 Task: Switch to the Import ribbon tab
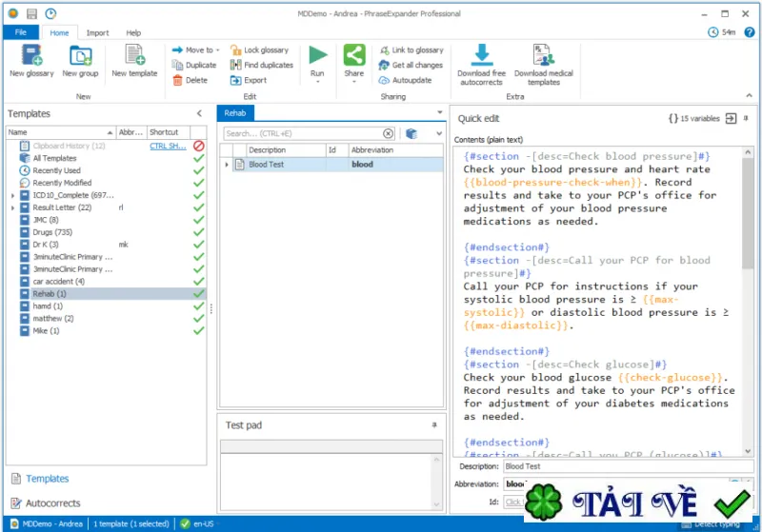tap(98, 33)
